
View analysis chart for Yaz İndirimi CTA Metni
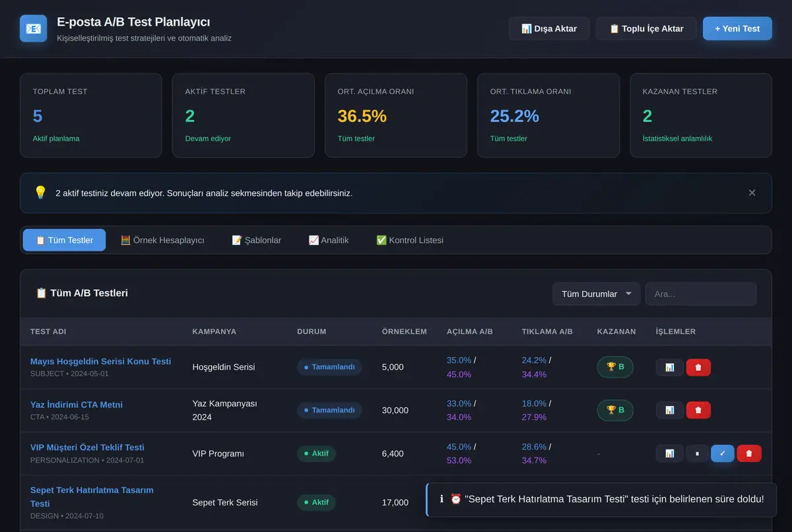pos(669,411)
